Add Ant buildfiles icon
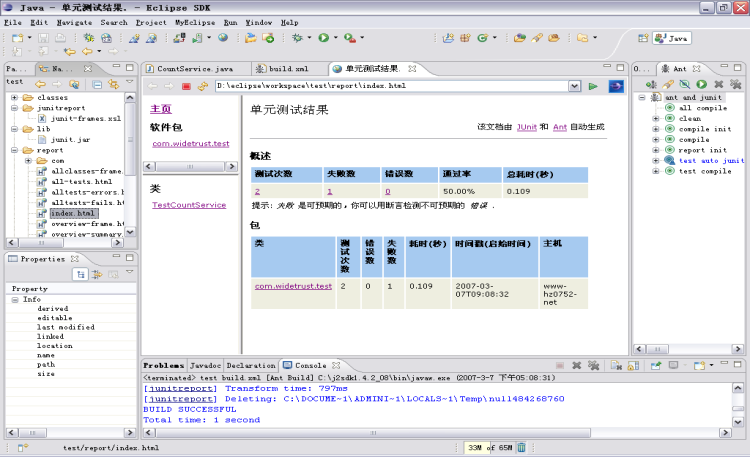This screenshot has width=750, height=457. tap(651, 84)
